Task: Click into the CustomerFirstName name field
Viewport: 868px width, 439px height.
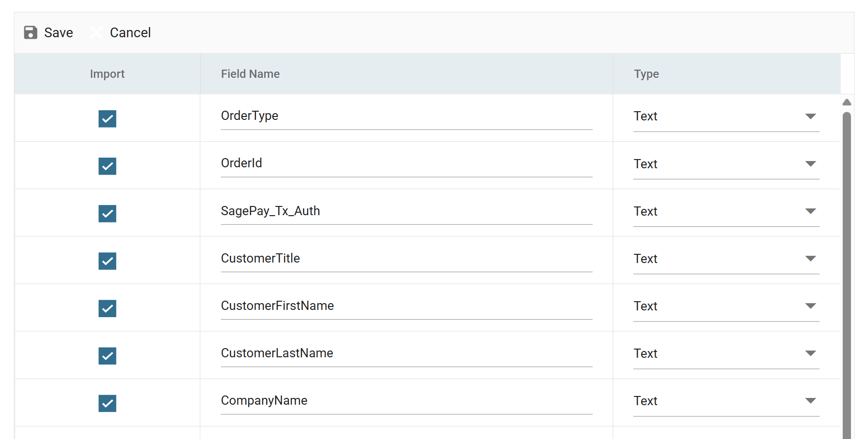Action: point(406,306)
